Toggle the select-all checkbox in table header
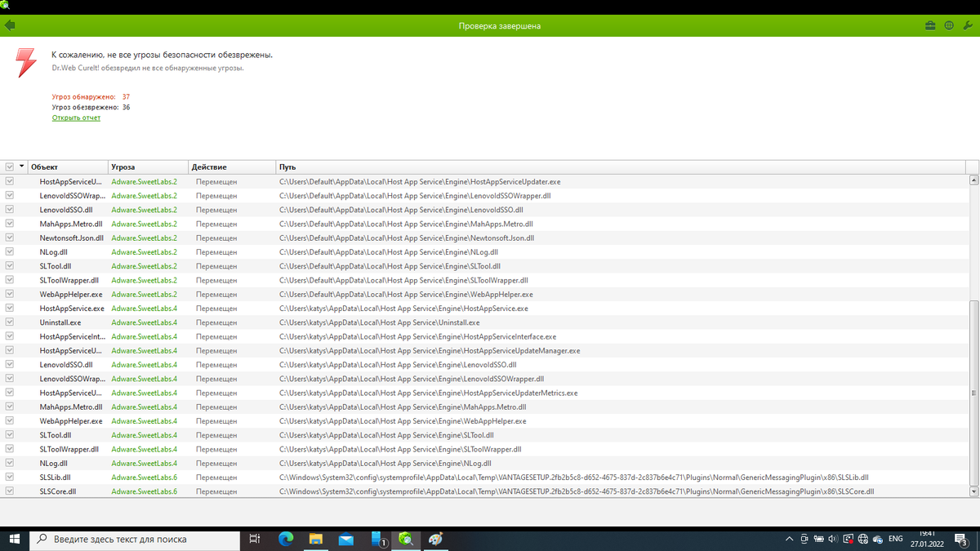 [x=10, y=167]
